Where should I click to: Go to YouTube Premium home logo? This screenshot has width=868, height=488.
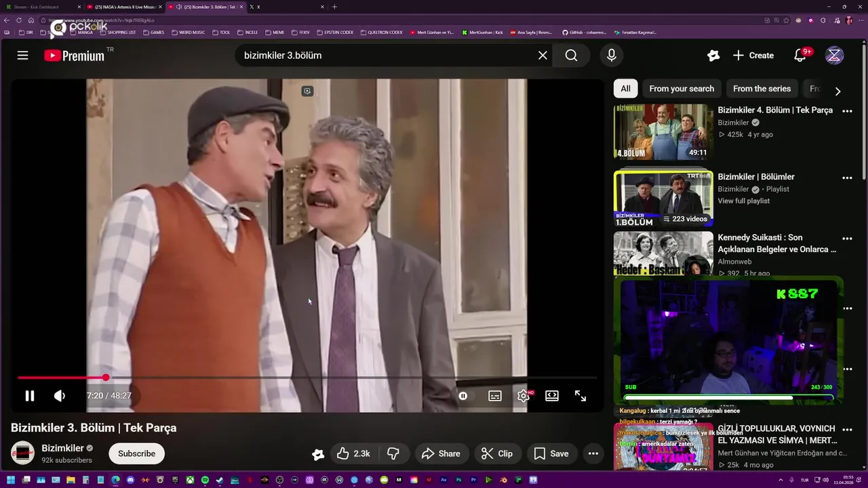click(75, 56)
